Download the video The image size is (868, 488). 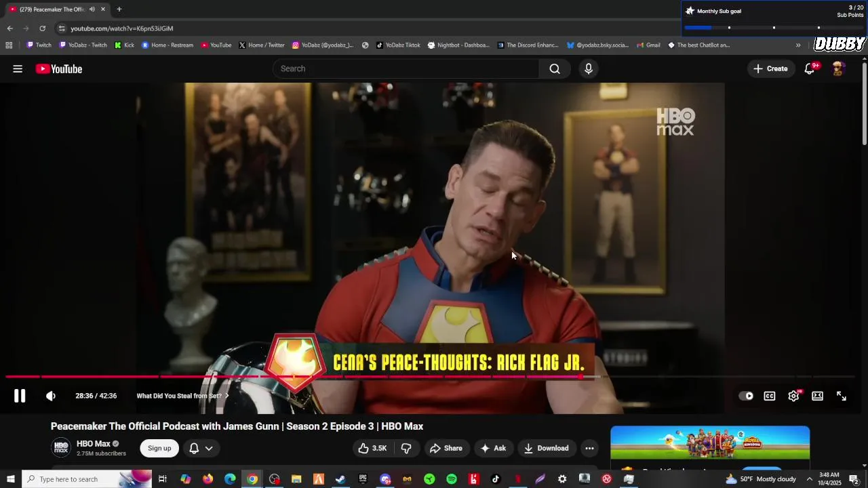(547, 448)
